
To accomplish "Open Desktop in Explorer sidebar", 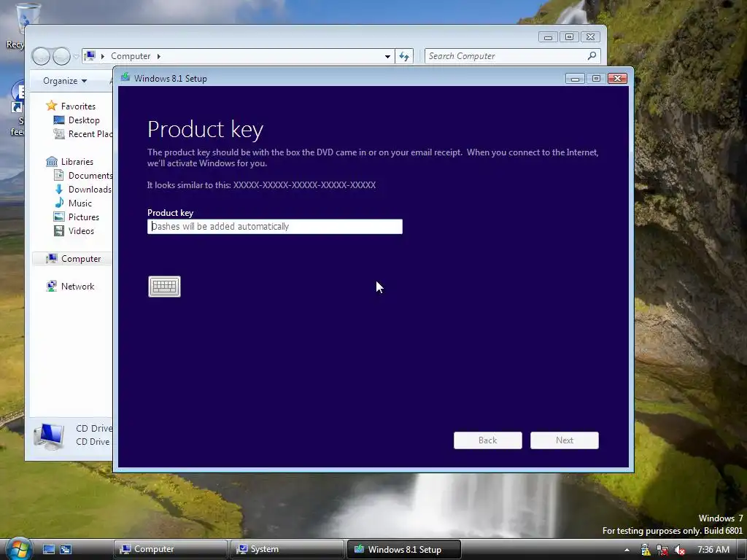I will tap(84, 120).
